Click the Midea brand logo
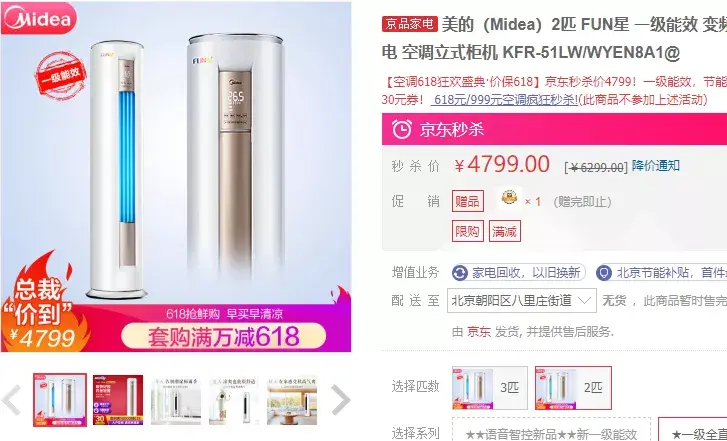Image resolution: width=727 pixels, height=441 pixels. pyautogui.click(x=38, y=18)
